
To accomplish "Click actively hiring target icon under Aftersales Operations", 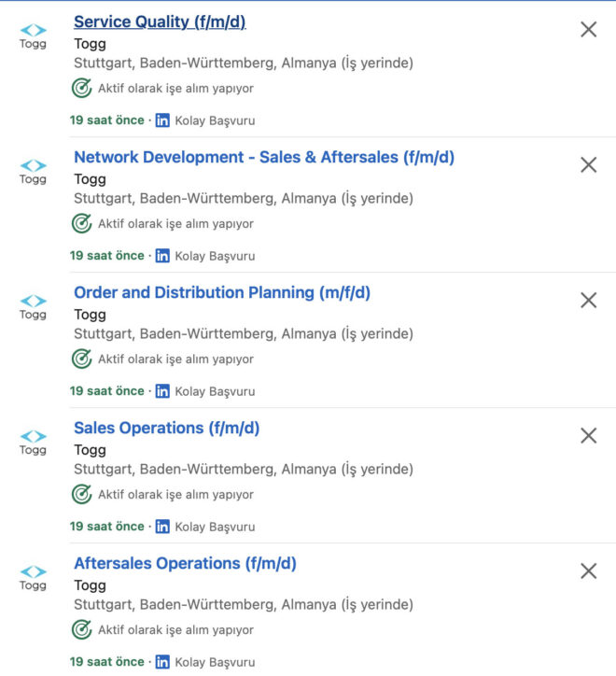I will tap(82, 629).
